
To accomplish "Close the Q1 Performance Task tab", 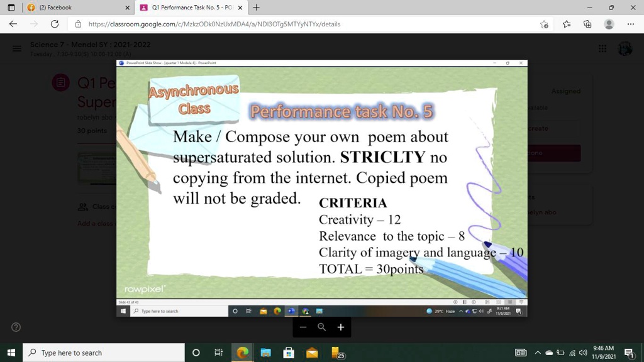I will [x=240, y=8].
